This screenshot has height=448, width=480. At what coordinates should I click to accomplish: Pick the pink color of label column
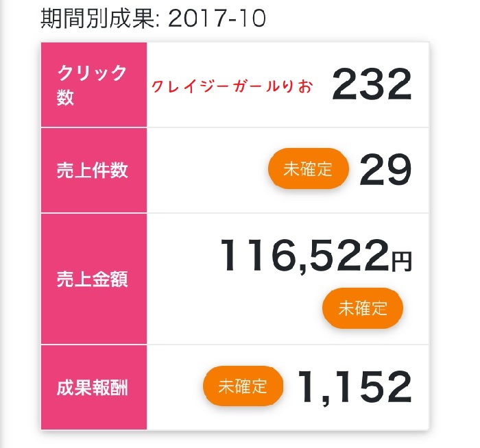(x=94, y=236)
